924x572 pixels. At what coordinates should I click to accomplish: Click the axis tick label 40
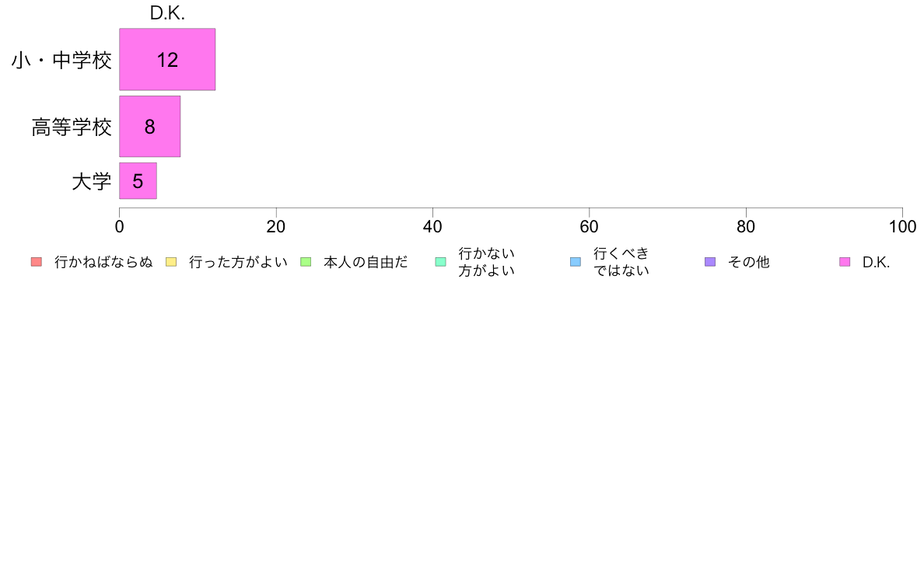click(x=432, y=227)
